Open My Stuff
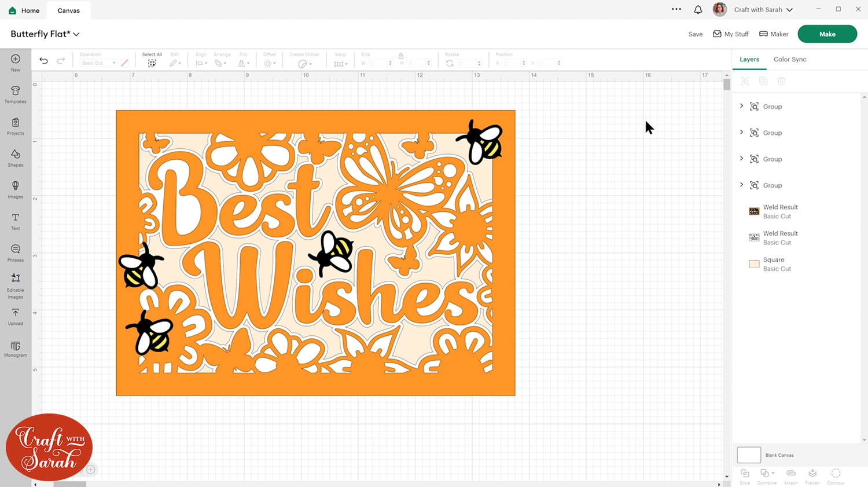 pos(731,34)
